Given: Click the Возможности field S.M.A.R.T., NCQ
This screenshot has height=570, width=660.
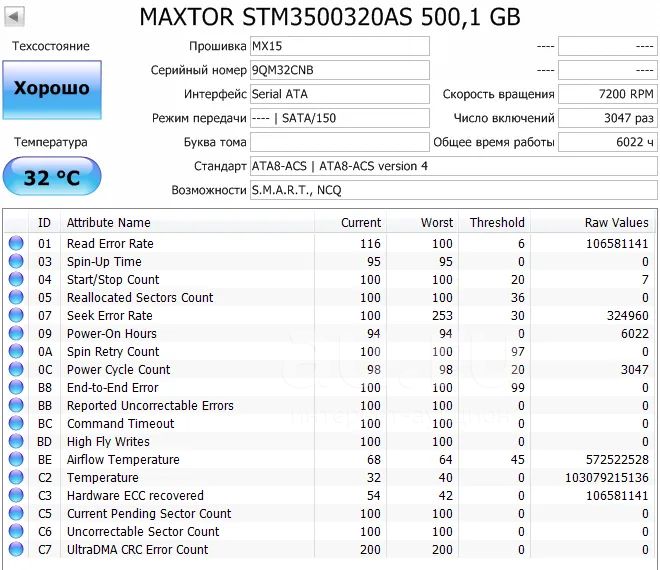Looking at the screenshot, I should coord(454,190).
